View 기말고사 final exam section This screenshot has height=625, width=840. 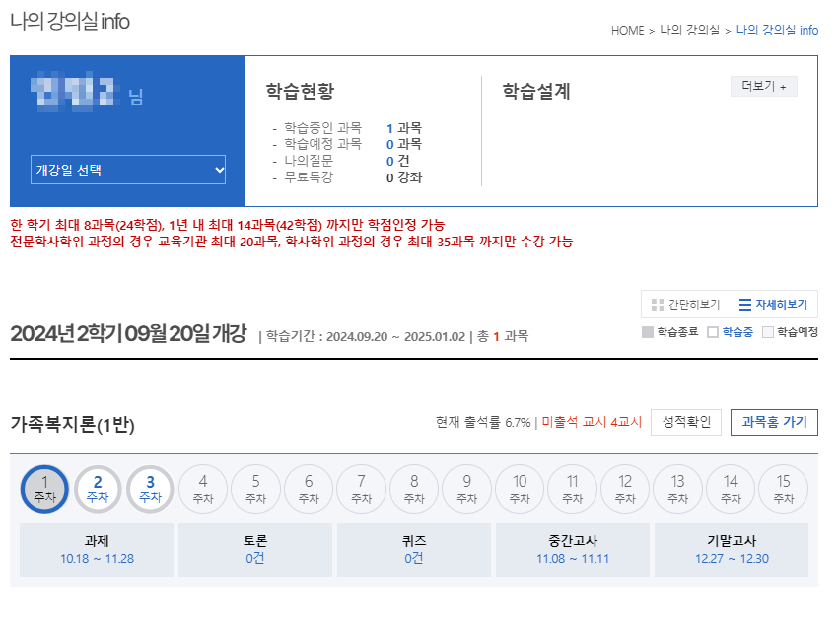731,549
